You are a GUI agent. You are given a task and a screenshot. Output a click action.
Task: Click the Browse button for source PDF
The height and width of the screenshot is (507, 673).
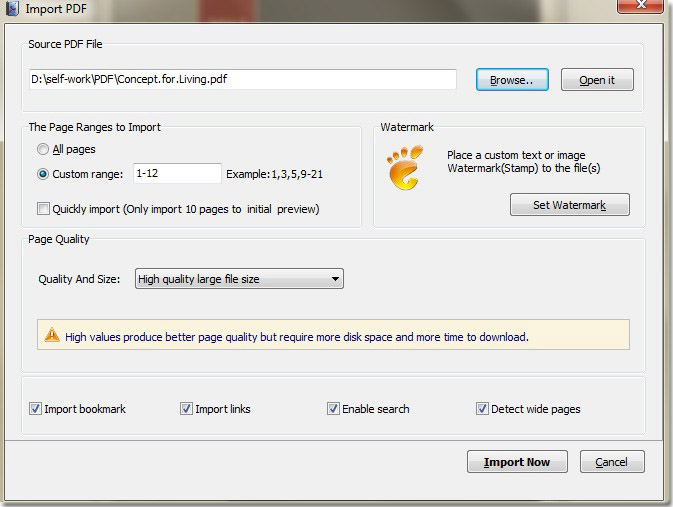point(512,80)
